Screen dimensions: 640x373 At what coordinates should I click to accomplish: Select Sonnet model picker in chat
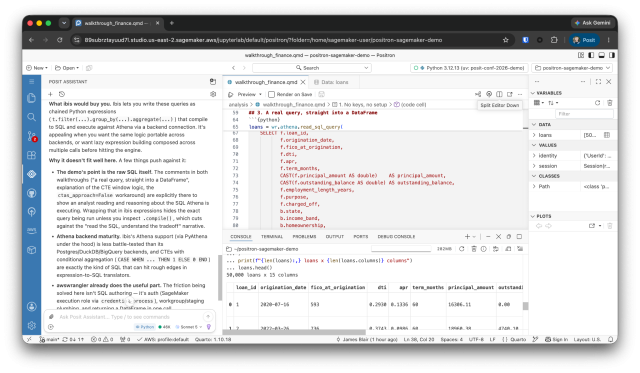point(189,327)
